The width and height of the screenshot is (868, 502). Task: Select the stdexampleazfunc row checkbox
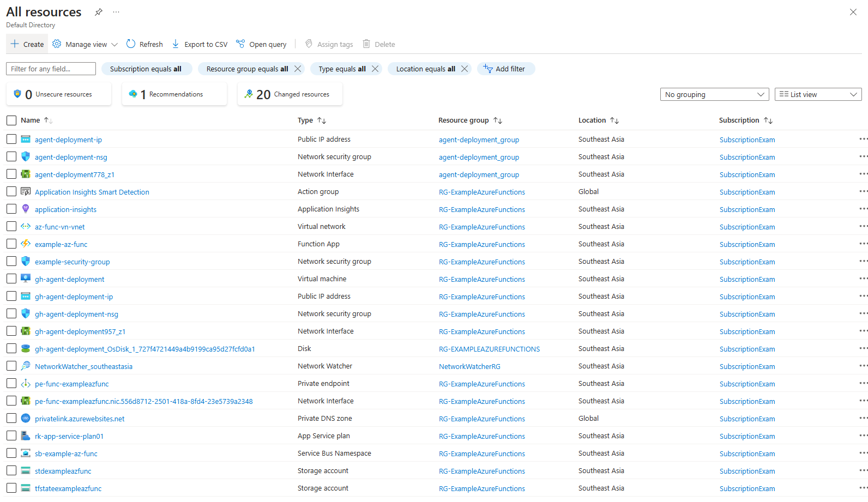tap(11, 470)
